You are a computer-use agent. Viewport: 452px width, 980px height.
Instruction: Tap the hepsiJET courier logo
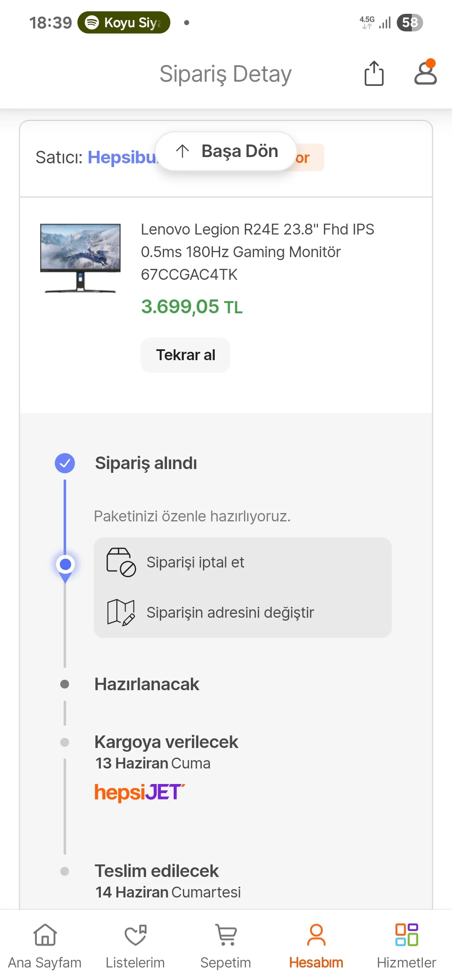(139, 792)
